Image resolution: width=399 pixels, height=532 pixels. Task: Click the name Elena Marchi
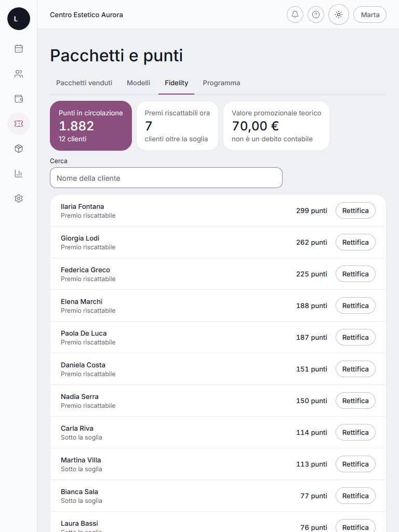(x=82, y=301)
